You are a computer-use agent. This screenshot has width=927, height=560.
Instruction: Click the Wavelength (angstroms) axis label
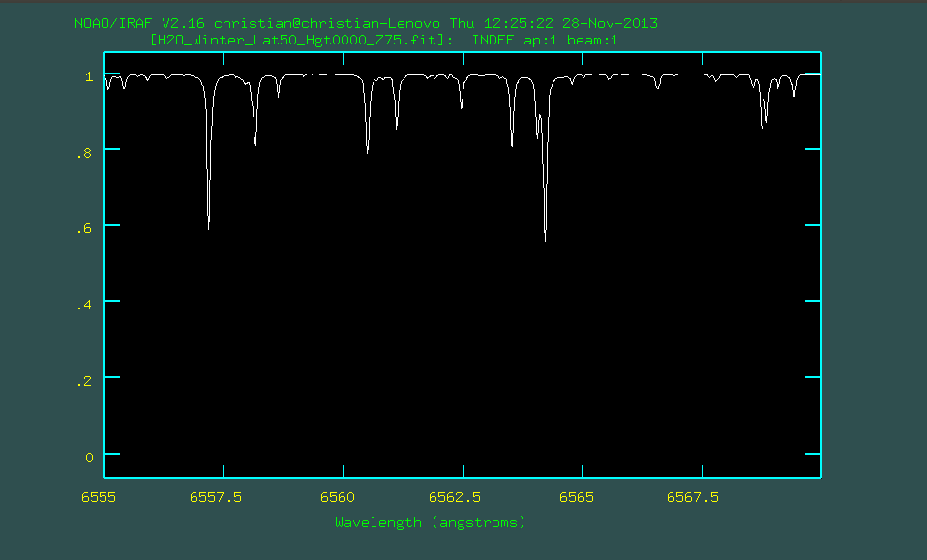tap(430, 522)
